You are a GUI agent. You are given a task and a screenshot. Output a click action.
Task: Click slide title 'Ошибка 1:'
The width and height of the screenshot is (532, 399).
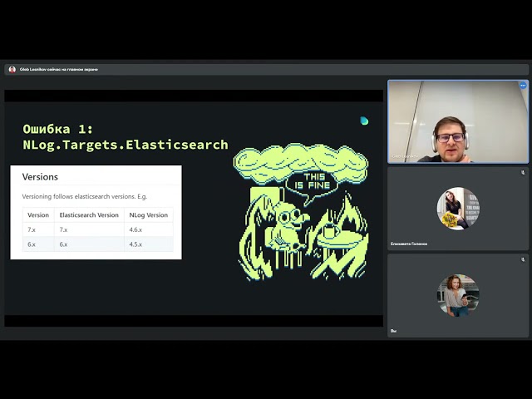coord(57,129)
